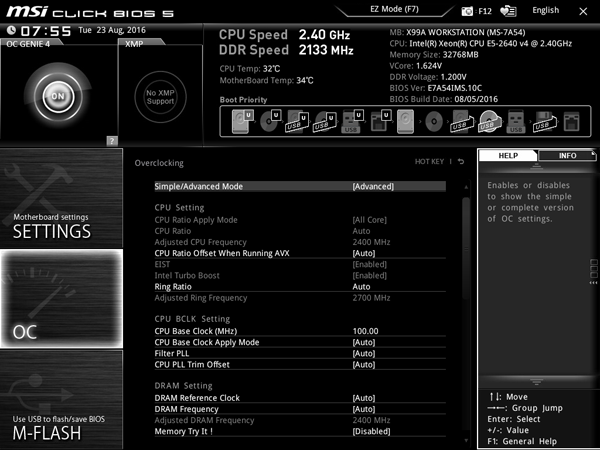Click the clock icon next to the time
600x450 pixels.
tap(11, 30)
